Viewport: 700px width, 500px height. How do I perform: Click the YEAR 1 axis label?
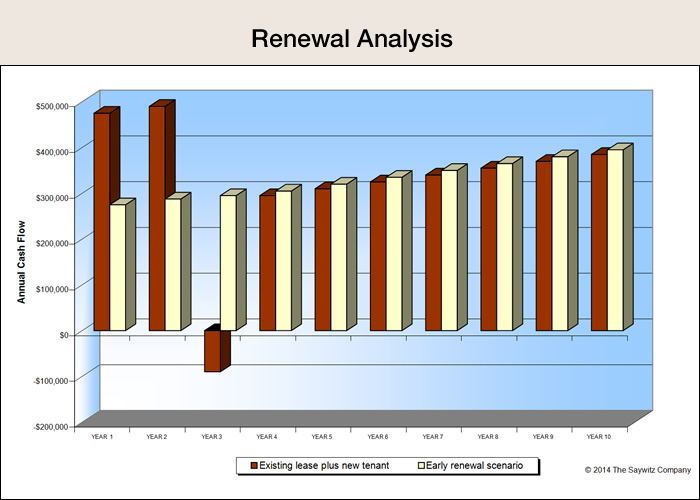point(102,437)
